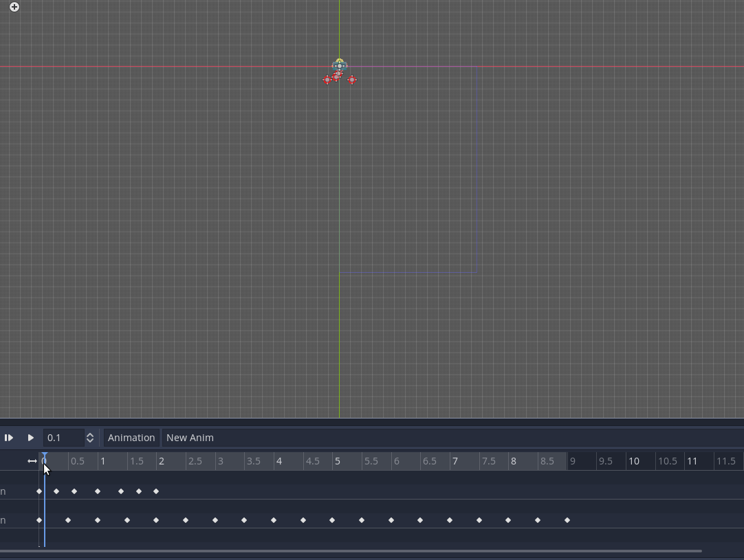
Task: Click the 11.5 mark on timeline ruler
Action: coord(726,461)
